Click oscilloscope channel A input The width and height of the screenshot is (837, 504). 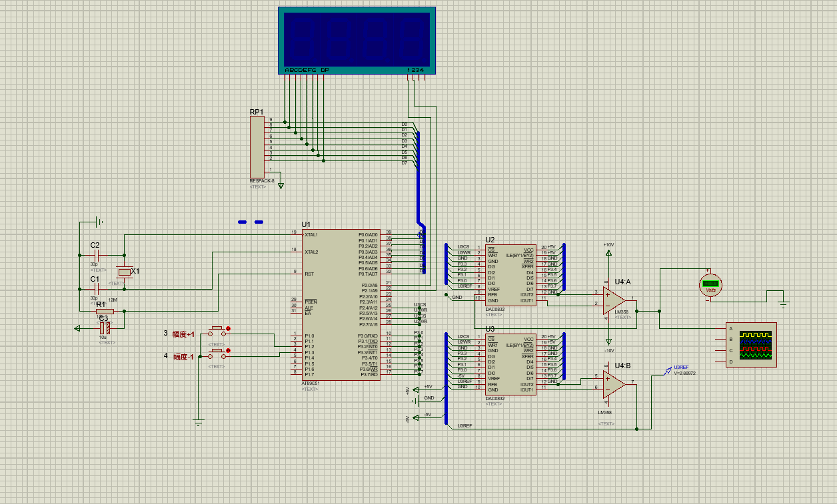[731, 328]
